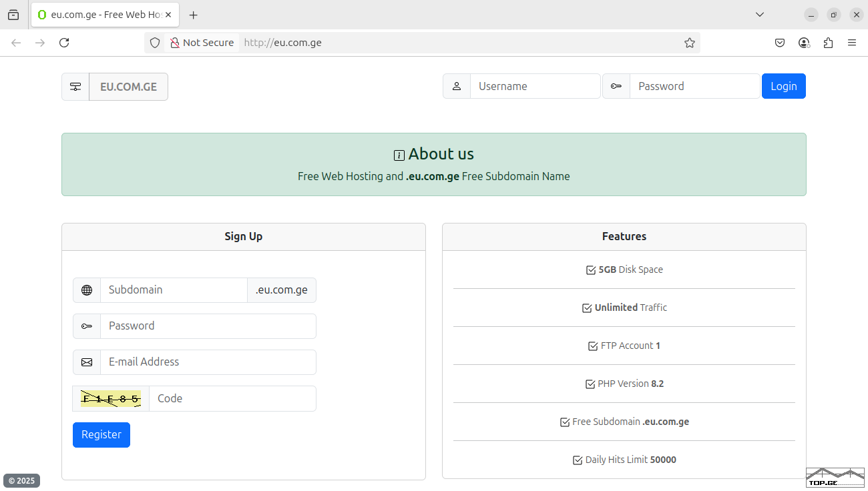Image resolution: width=868 pixels, height=491 pixels.
Task: Click the Not Secure lock indicator
Action: tap(202, 43)
